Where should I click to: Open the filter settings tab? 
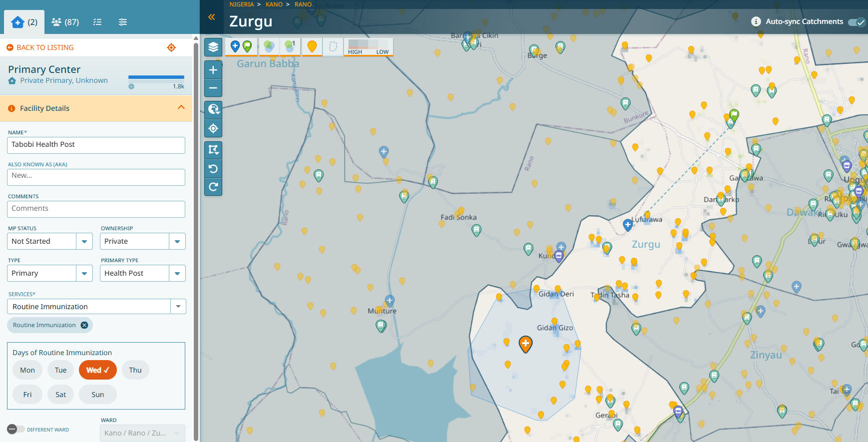123,22
